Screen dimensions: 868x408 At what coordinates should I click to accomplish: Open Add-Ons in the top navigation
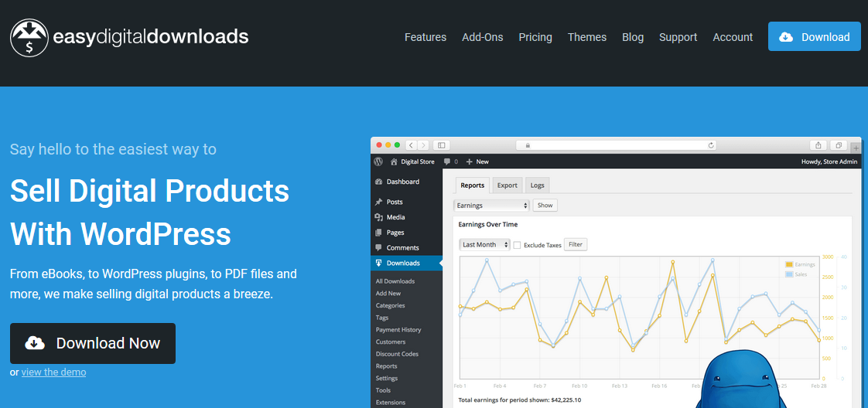(483, 37)
